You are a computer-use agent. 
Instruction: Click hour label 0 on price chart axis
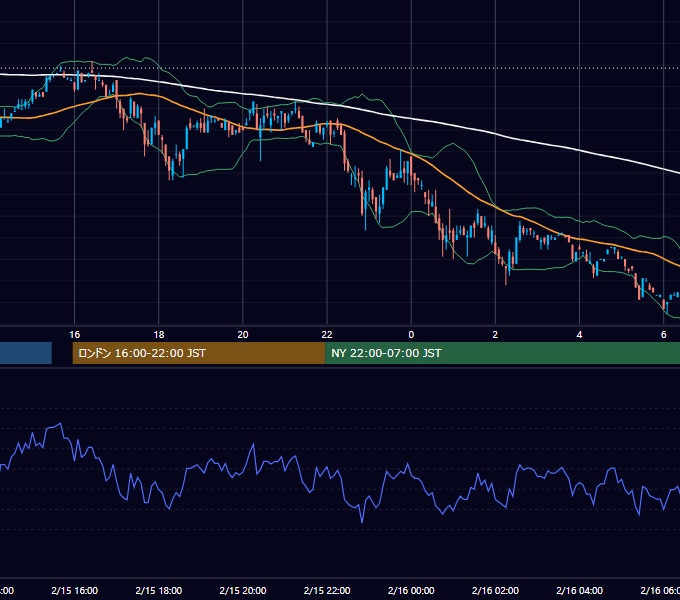pos(411,334)
